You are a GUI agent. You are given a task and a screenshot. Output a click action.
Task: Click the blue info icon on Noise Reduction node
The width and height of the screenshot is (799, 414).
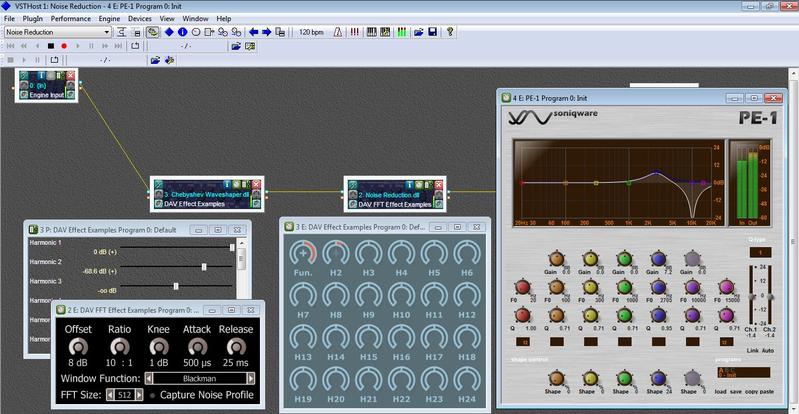pos(411,184)
